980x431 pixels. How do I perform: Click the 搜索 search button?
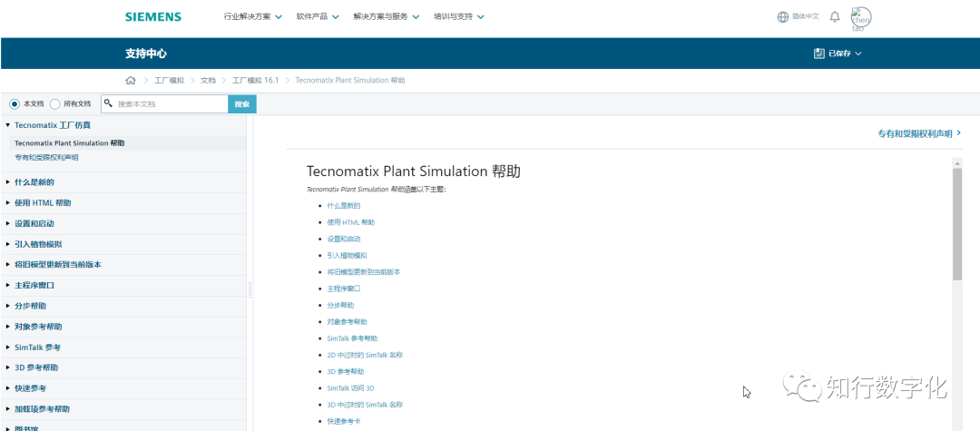click(242, 103)
